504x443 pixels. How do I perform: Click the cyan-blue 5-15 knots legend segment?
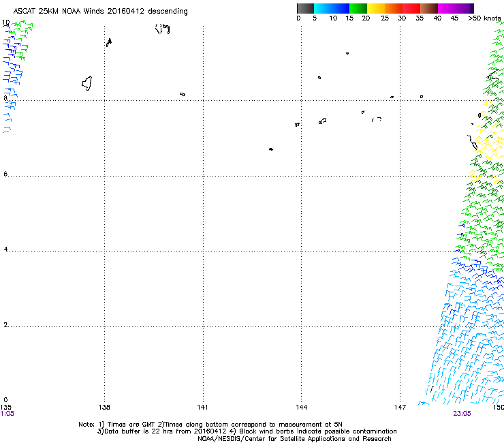point(332,8)
